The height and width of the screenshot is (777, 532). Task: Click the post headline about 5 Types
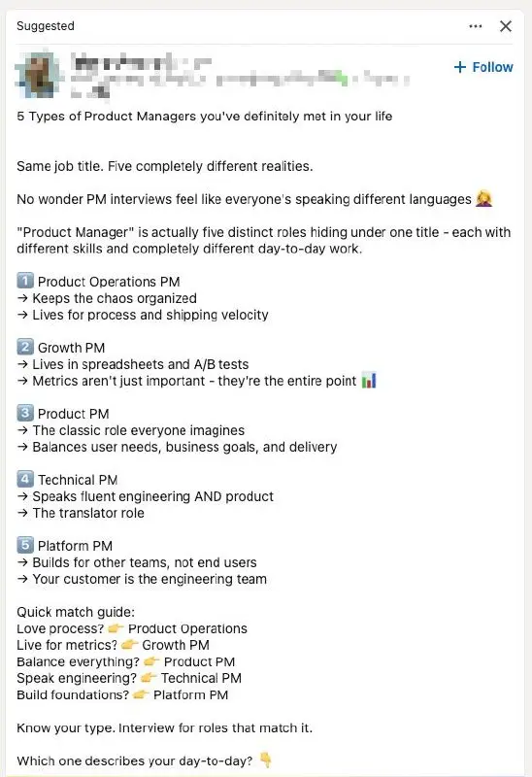pos(205,116)
